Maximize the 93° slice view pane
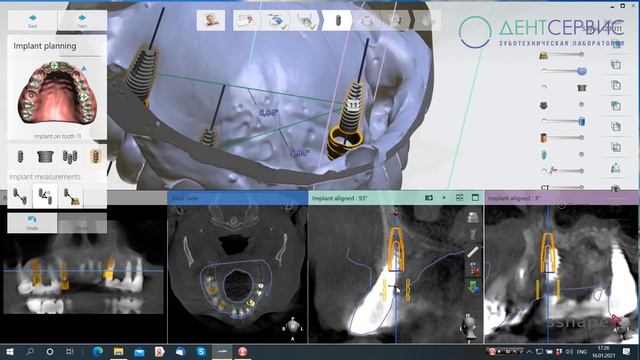Viewport: 640px width, 360px height. click(475, 198)
